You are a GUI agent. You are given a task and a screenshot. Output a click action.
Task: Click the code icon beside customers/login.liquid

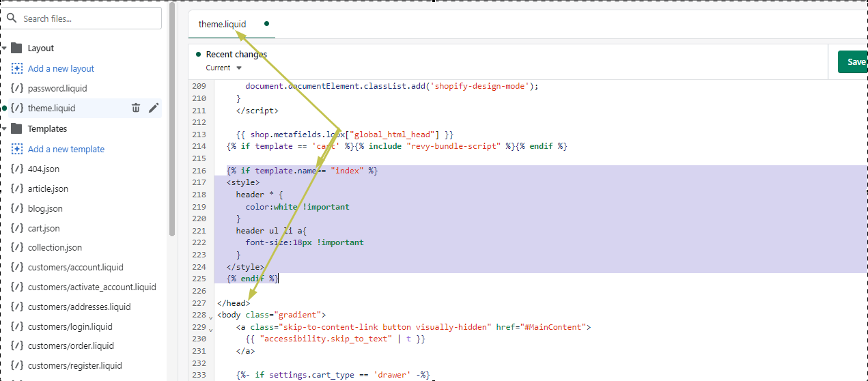click(17, 326)
